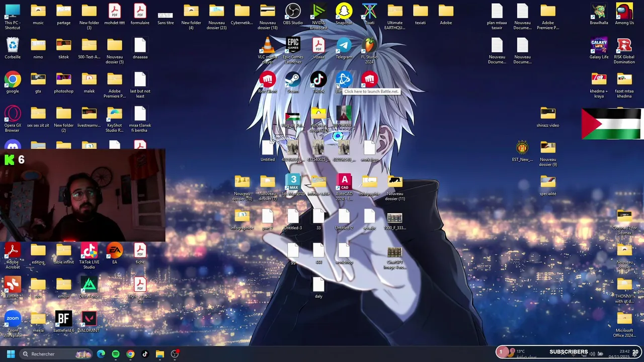Launch Adobe Acrobat from the desktop
Screen dimensions: 644x362
(13, 255)
